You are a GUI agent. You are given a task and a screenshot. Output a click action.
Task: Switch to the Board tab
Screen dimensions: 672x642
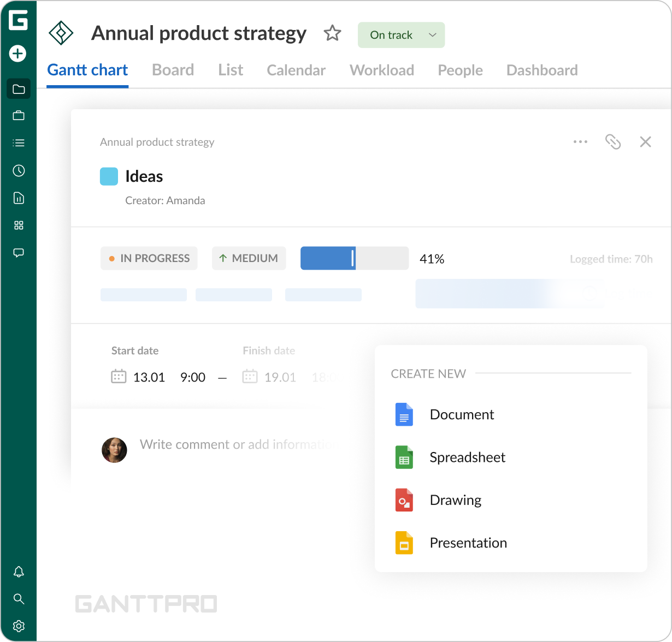click(x=173, y=70)
